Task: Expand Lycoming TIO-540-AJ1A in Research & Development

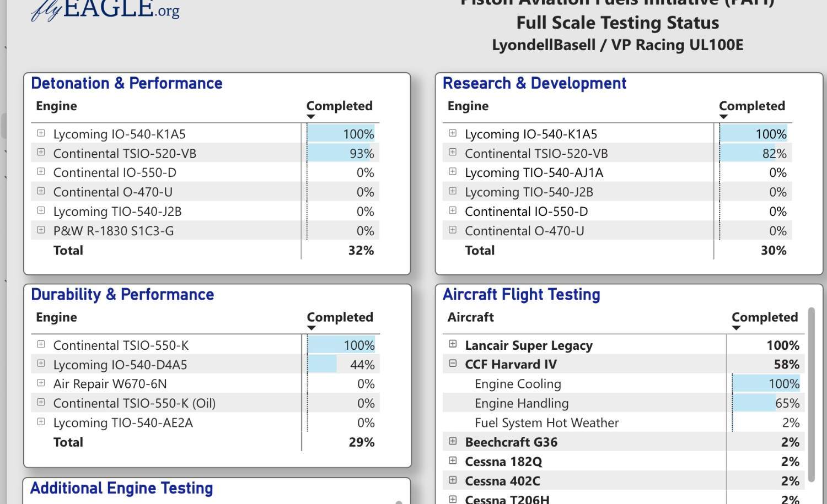Action: [x=453, y=172]
